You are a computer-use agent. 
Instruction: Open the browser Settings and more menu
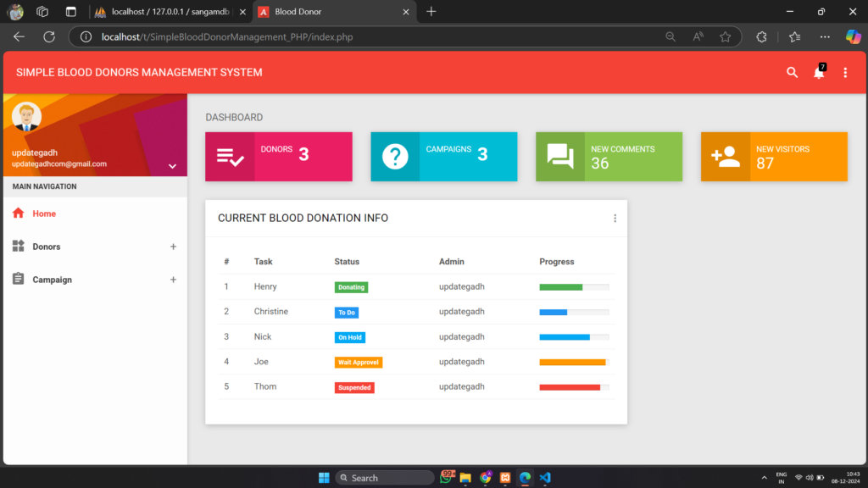click(x=825, y=37)
